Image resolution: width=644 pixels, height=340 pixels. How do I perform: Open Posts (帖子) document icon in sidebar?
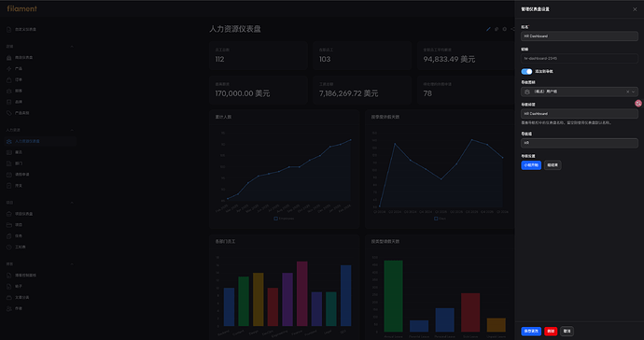(9, 287)
